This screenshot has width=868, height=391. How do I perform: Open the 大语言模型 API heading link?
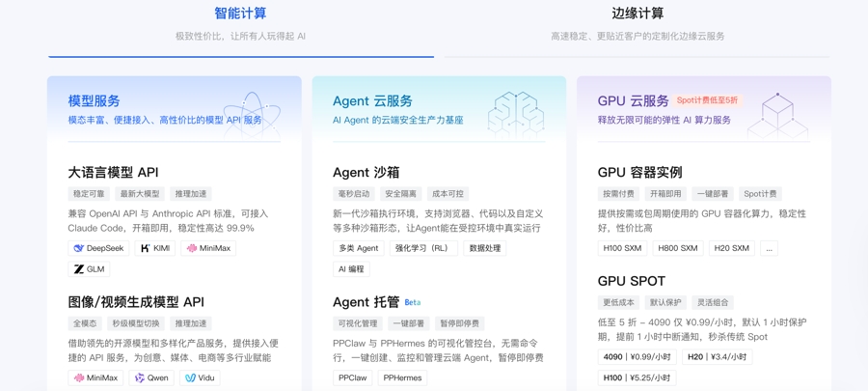click(x=113, y=172)
